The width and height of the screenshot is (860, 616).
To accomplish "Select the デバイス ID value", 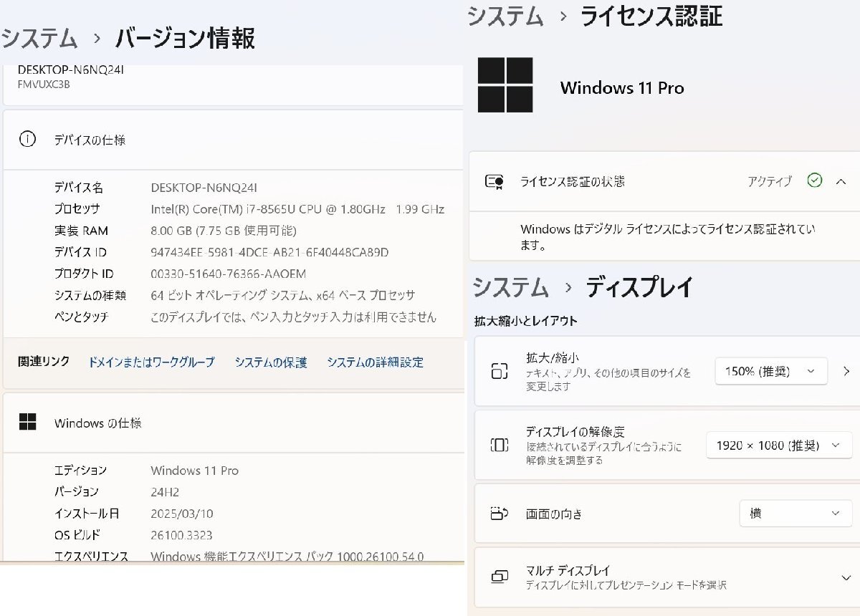I will [x=269, y=252].
